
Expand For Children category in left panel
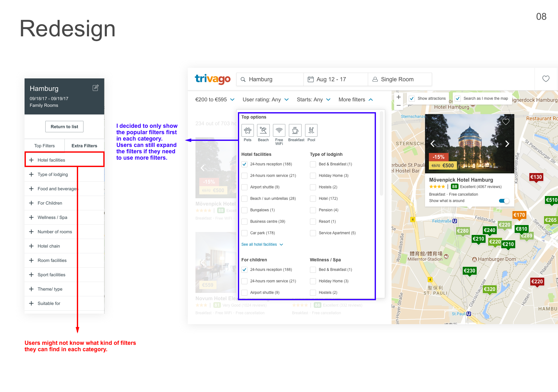64,203
